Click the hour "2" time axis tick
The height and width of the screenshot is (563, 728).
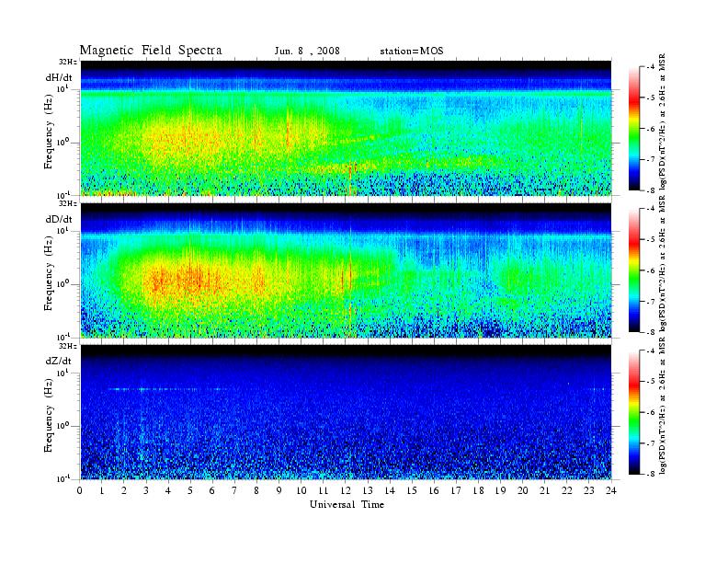click(124, 490)
